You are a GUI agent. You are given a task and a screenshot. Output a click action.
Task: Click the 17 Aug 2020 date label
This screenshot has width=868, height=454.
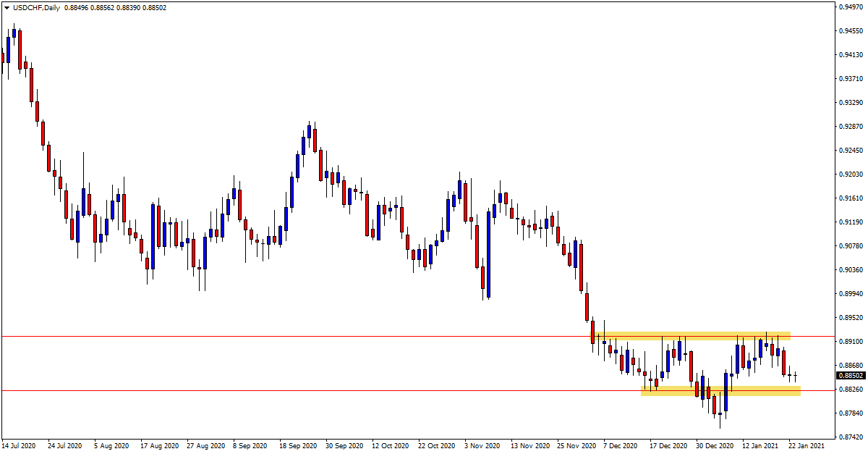point(158,446)
